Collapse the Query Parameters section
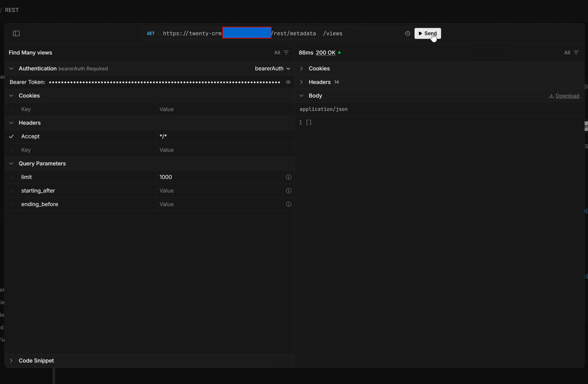Screen dimensions: 588x384 (x=42, y=163)
